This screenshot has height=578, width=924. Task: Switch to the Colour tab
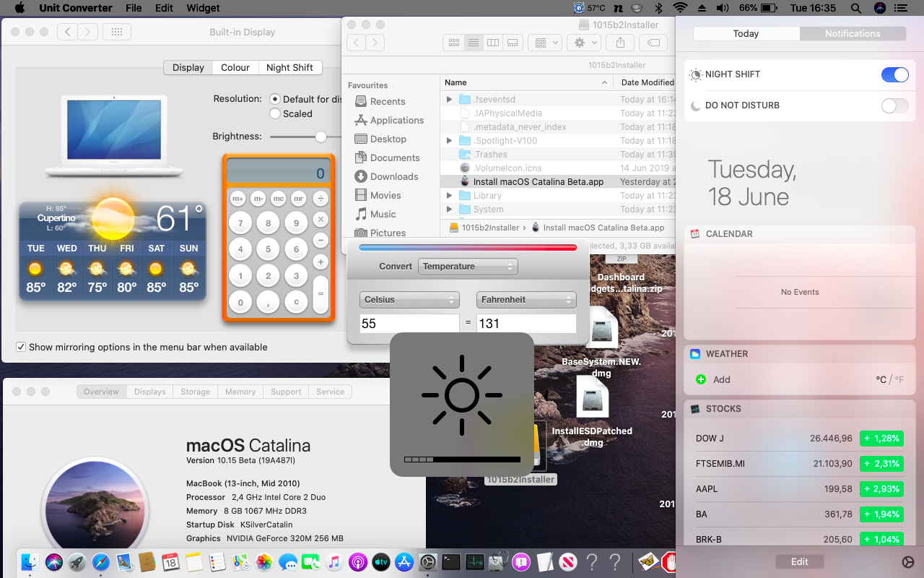235,67
